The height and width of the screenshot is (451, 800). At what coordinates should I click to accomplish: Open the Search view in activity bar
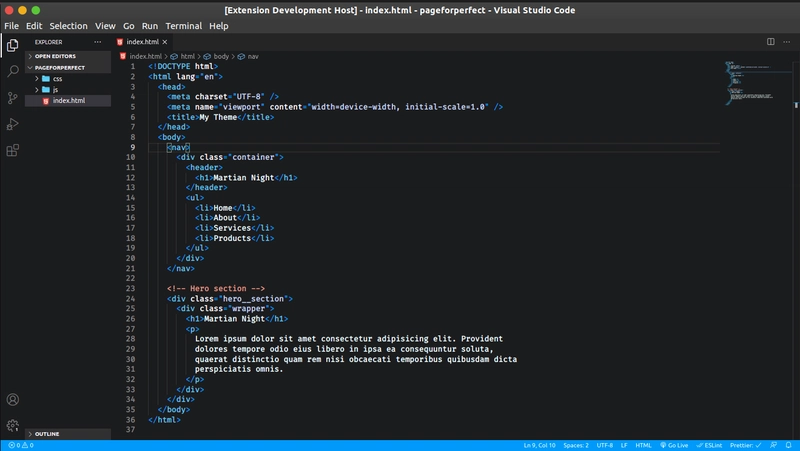(x=12, y=71)
